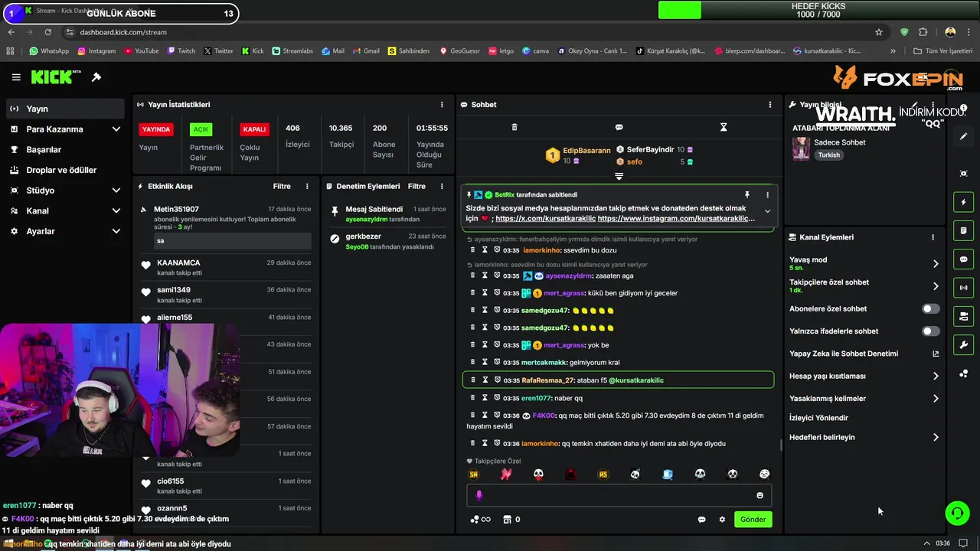This screenshot has width=980, height=551.
Task: Click the chat scrollbar thumb
Action: [780, 445]
